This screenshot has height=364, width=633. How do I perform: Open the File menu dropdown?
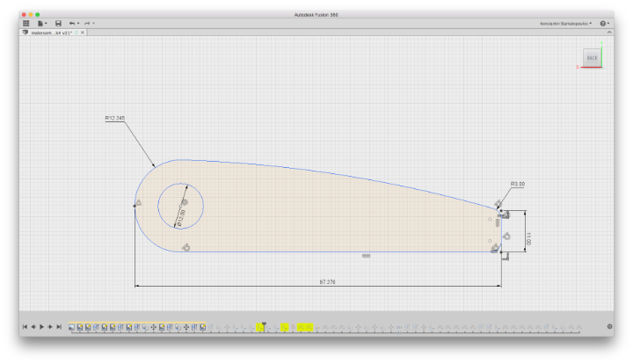pos(42,24)
